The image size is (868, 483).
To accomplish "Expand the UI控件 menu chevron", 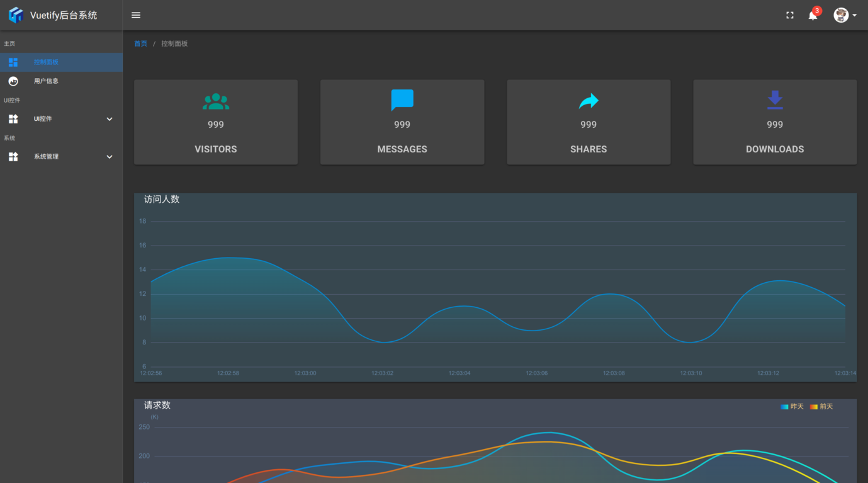I will point(110,119).
